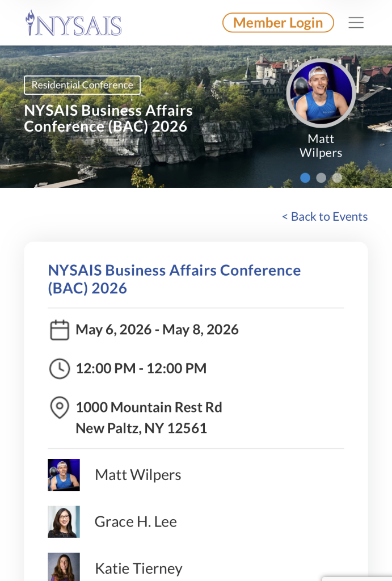The width and height of the screenshot is (392, 581).
Task: Select Katie Tierney from the speaker list
Action: point(138,568)
